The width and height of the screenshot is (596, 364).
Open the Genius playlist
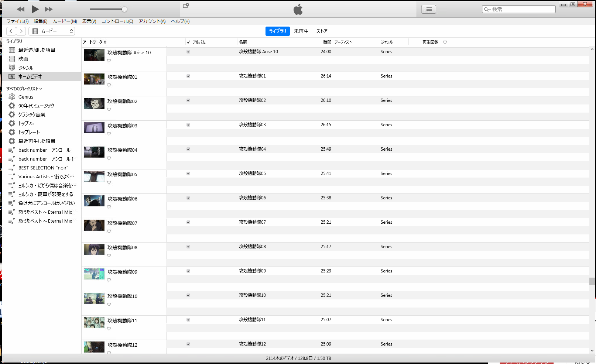(42, 97)
